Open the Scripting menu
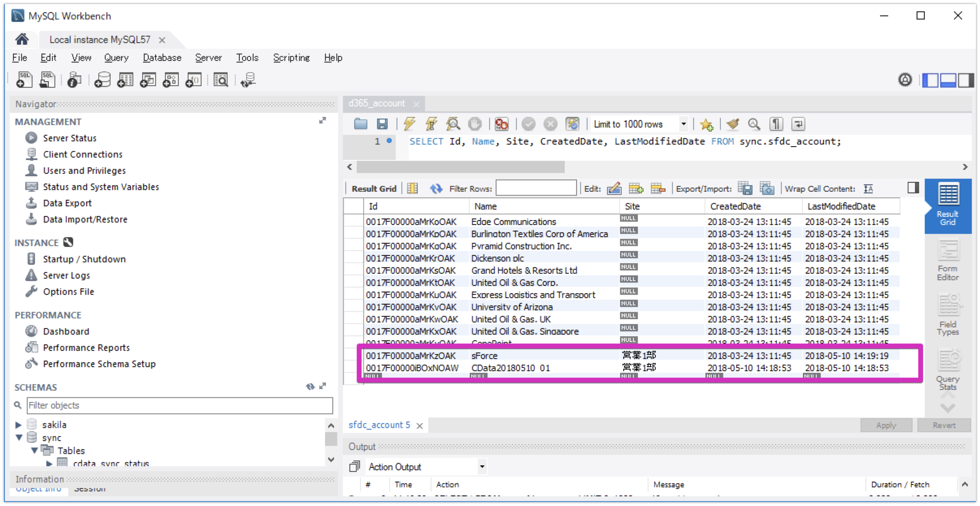Screen dimensions: 980x506 click(x=291, y=57)
